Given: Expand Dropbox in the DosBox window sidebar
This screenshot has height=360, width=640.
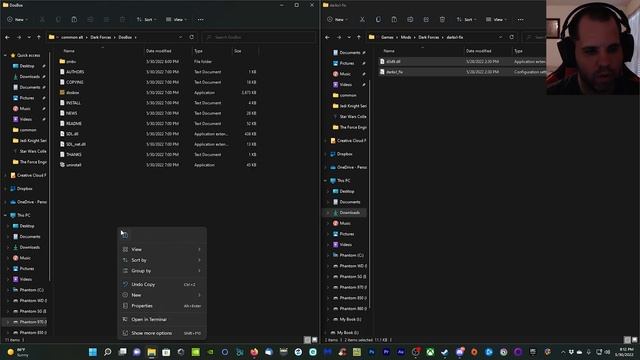Looking at the screenshot, I should (6, 189).
